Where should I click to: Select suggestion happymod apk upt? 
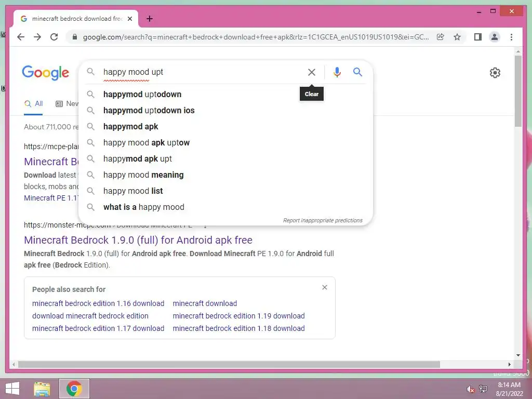pyautogui.click(x=225, y=159)
